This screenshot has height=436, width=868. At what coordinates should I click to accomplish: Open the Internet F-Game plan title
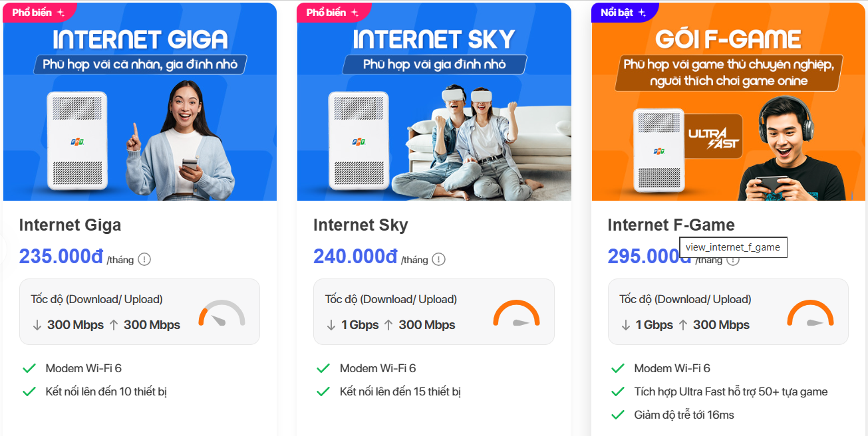tap(671, 225)
